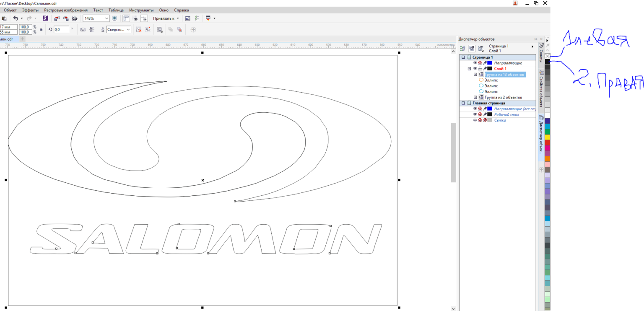Click the plus quick customize button
The image size is (644, 311).
tap(193, 30)
